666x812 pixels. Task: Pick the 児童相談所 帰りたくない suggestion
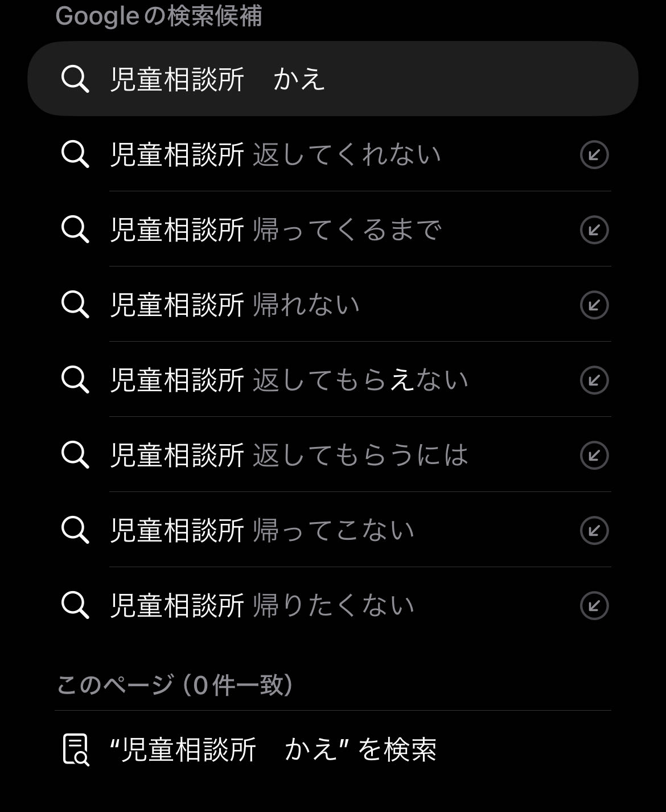[262, 605]
